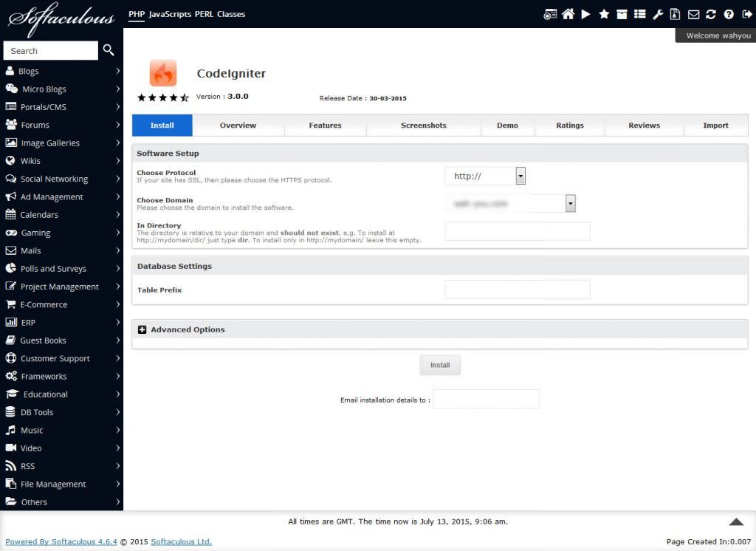This screenshot has width=756, height=551.
Task: Open Installations via the box icon
Action: pos(622,14)
